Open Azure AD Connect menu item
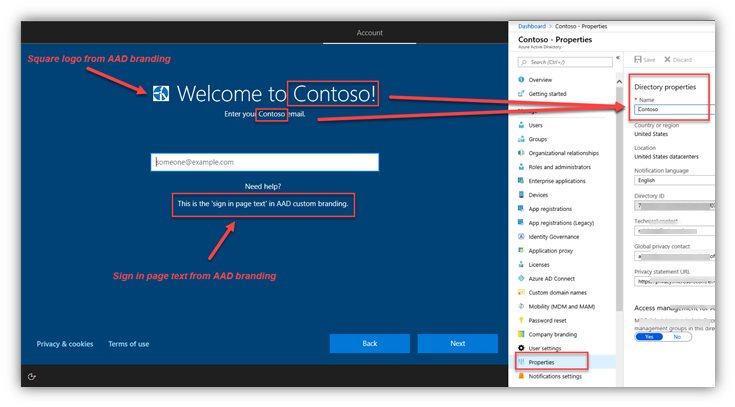This screenshot has height=407, width=735. point(551,279)
